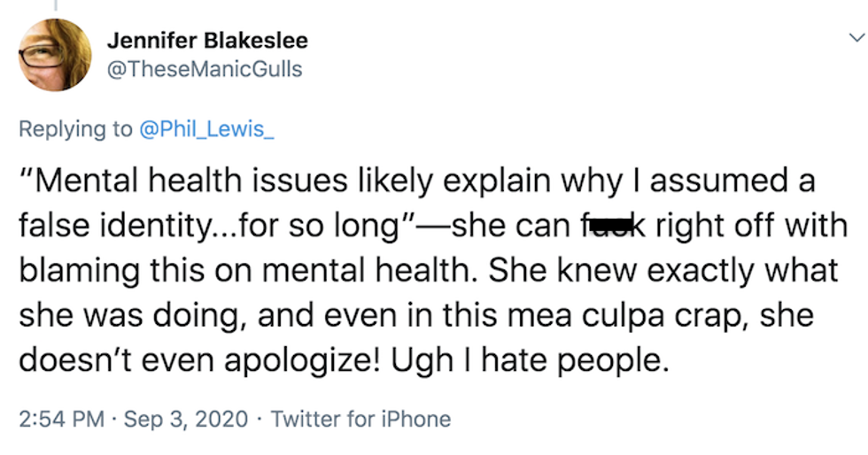Click the words "right off with"
Screen dimensions: 868x455
click(x=751, y=225)
